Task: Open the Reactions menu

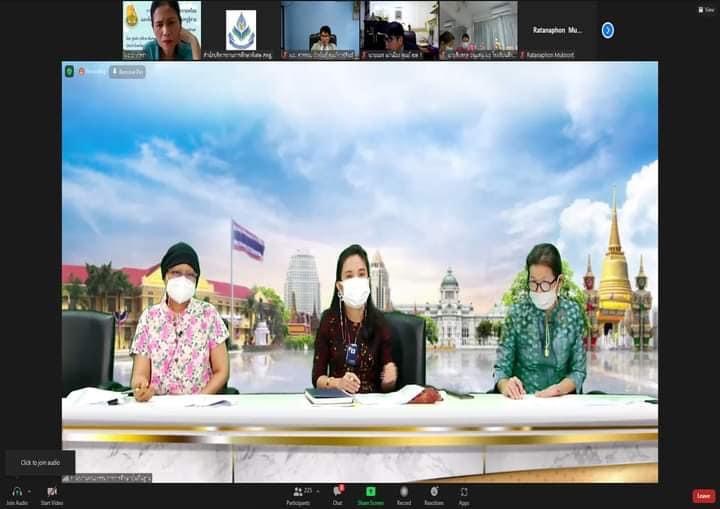Action: click(x=434, y=491)
